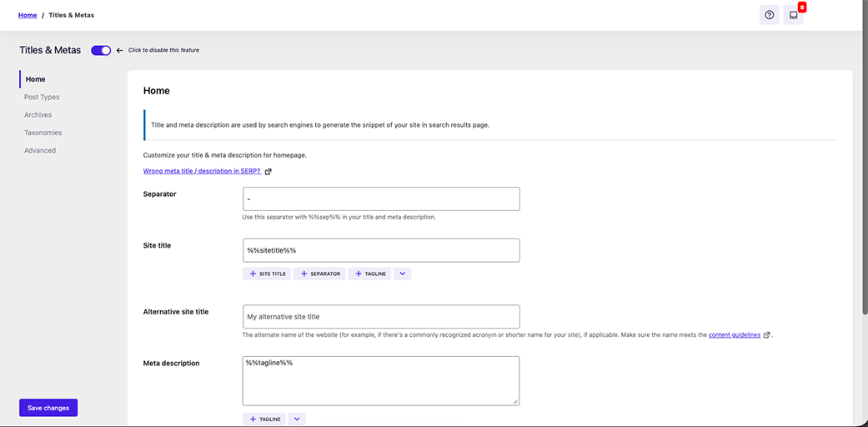
Task: Click the Home section heading
Action: coord(157,91)
